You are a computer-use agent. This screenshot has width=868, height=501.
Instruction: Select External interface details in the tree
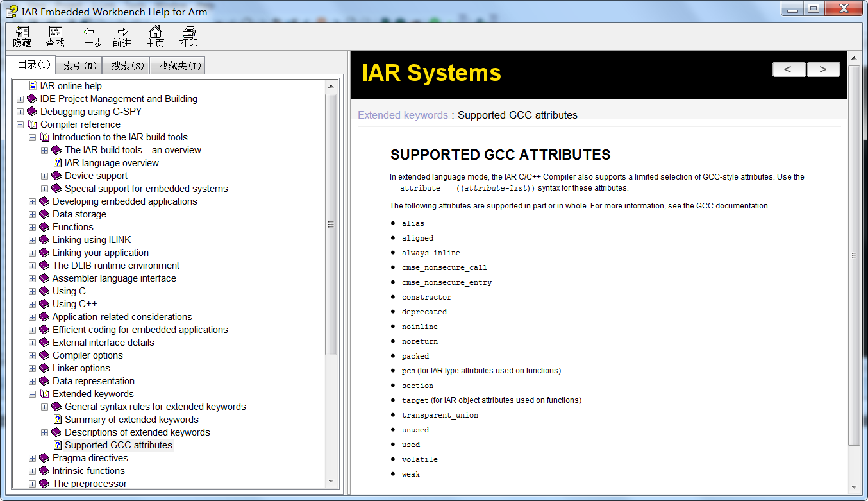coord(103,343)
